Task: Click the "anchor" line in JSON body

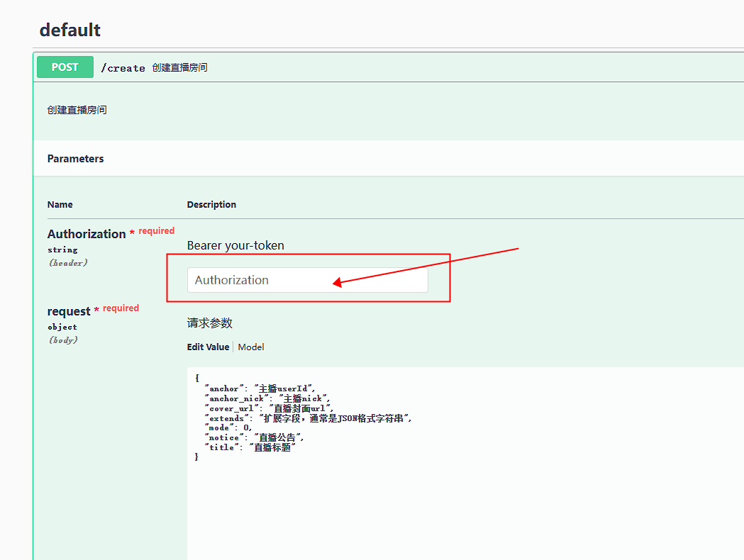Action: 260,389
